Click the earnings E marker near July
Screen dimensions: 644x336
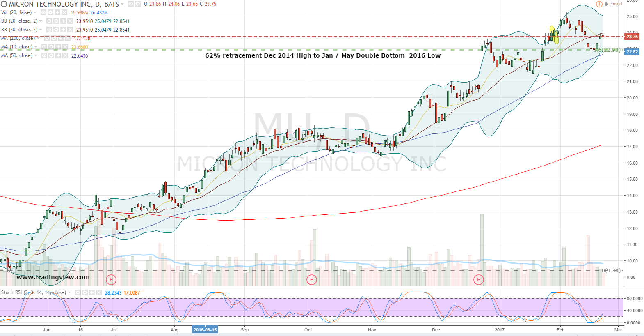111,280
